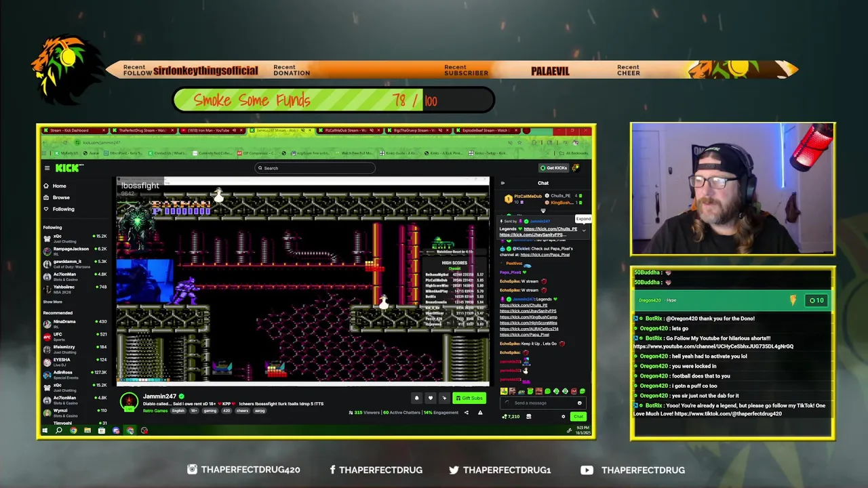Open emoji picker in chat input

click(579, 403)
